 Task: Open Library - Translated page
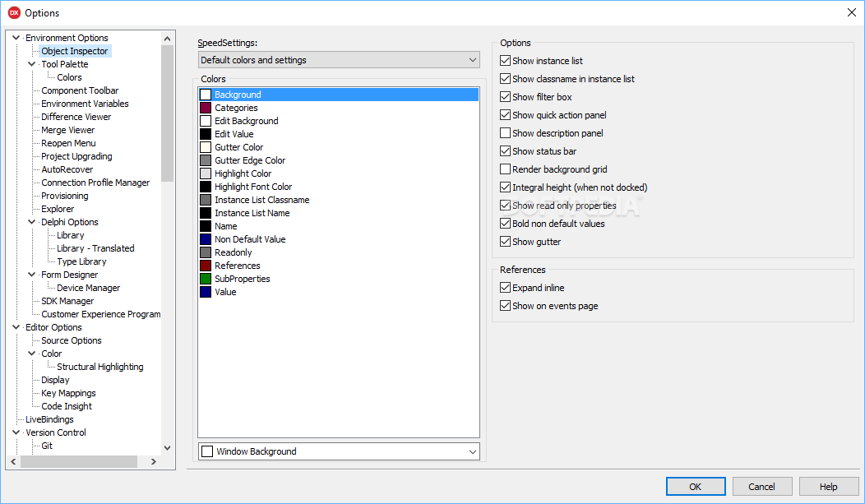[95, 248]
